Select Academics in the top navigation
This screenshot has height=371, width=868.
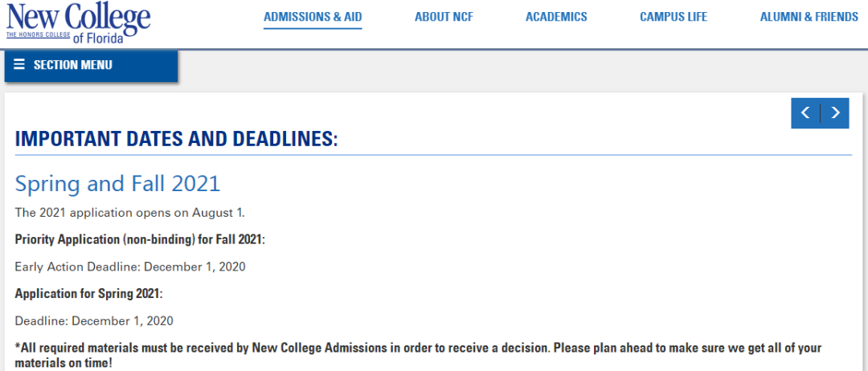pos(556,17)
